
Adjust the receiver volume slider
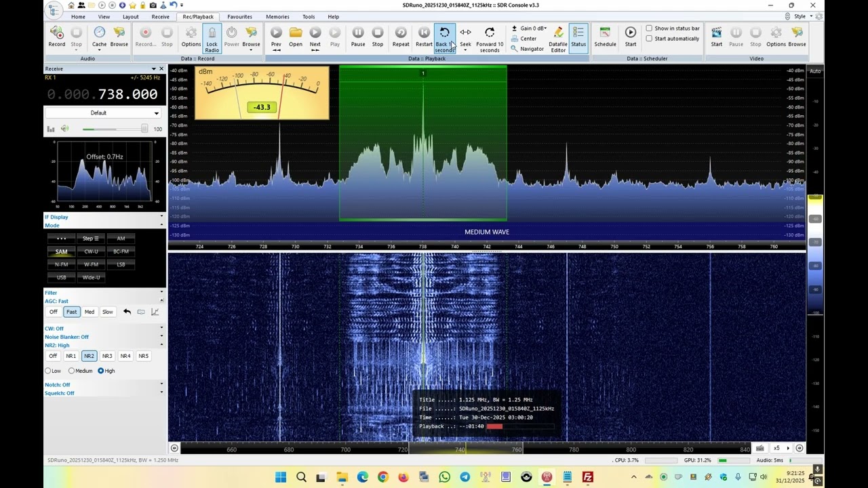tap(115, 129)
